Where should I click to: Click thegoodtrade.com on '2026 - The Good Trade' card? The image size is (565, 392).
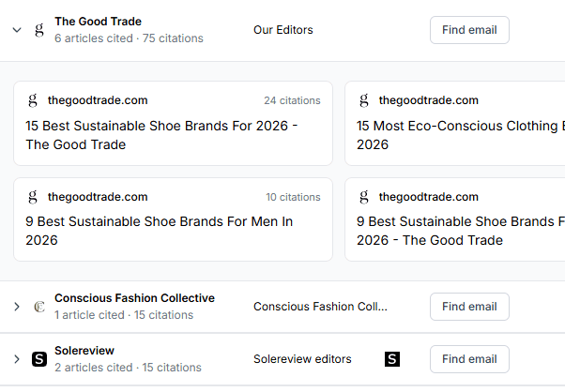[x=429, y=197]
